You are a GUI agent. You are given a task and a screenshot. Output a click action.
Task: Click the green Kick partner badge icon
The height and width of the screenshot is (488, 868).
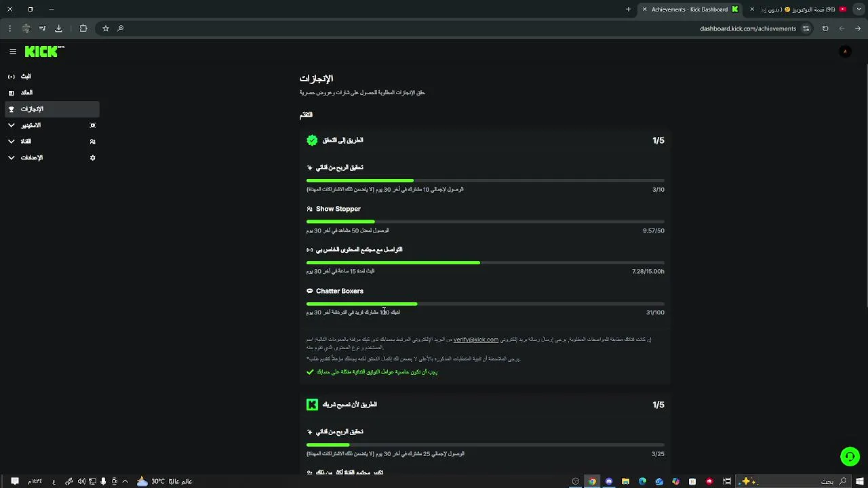pos(312,405)
